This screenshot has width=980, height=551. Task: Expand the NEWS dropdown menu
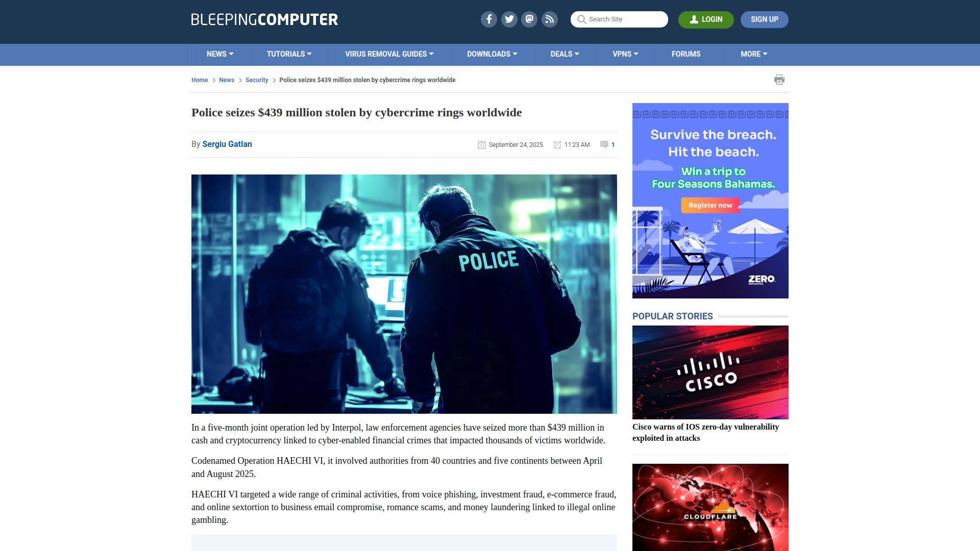(x=219, y=54)
